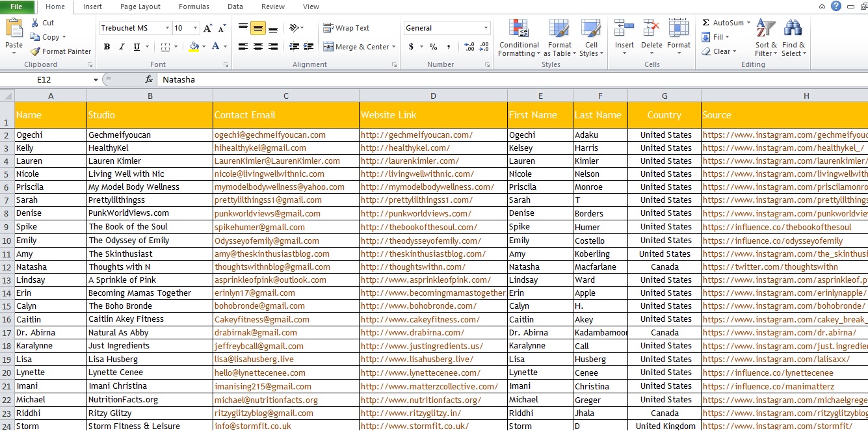Click the insert function fx icon

tap(149, 79)
